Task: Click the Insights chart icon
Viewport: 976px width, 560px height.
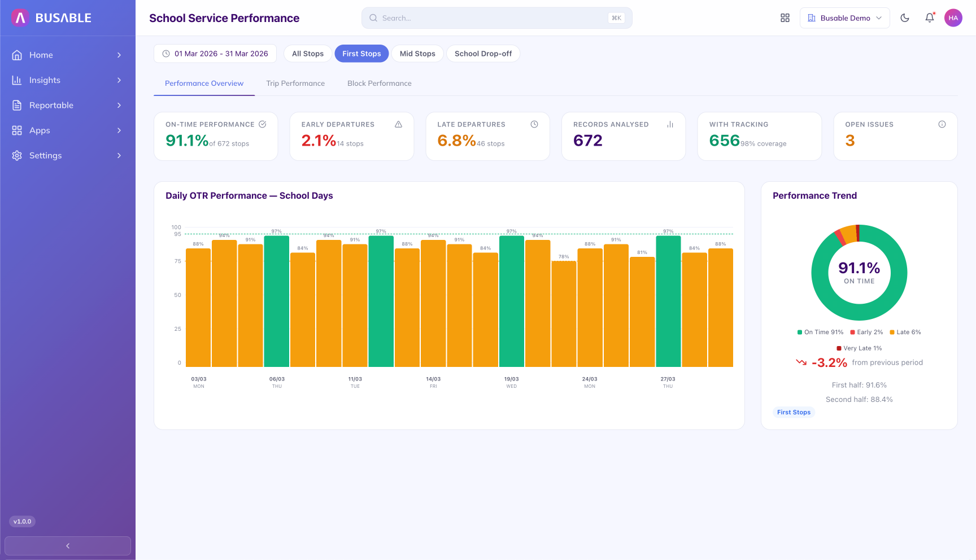Action: click(x=17, y=80)
